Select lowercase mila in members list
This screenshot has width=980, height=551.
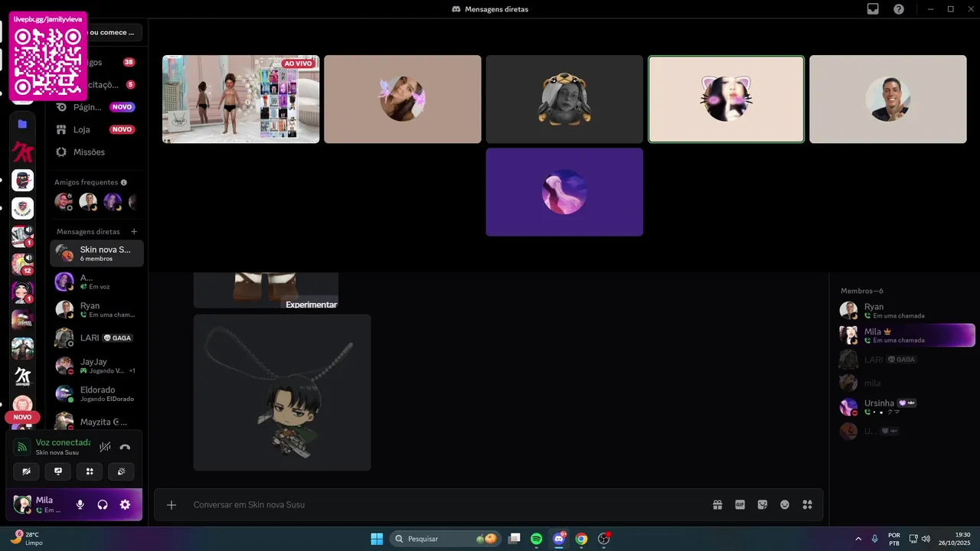pyautogui.click(x=906, y=383)
